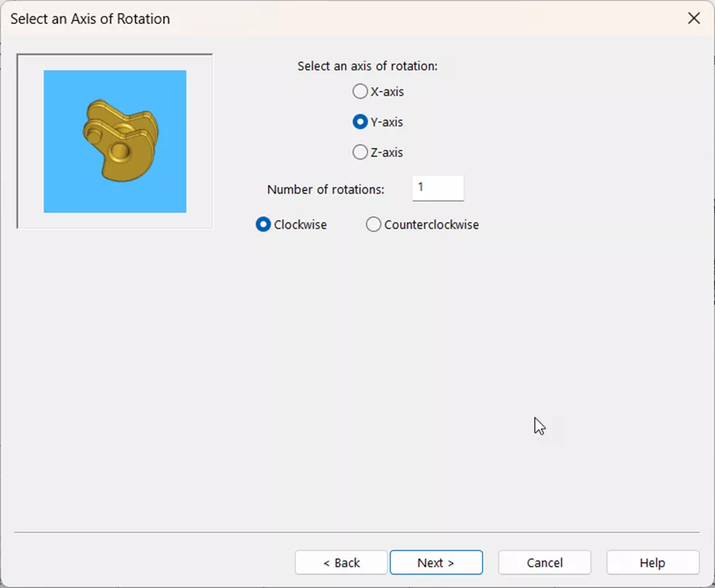
Task: Enable Counterclockwise rotation direction
Action: pos(373,224)
